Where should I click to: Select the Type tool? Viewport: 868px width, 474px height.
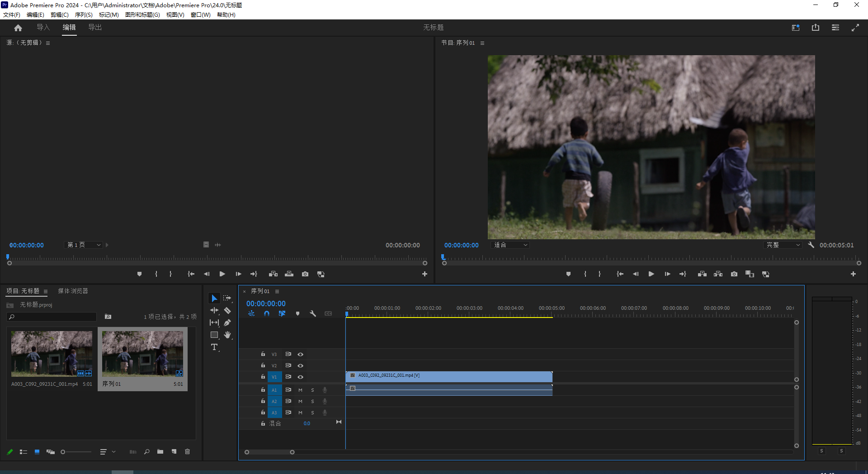(x=214, y=347)
